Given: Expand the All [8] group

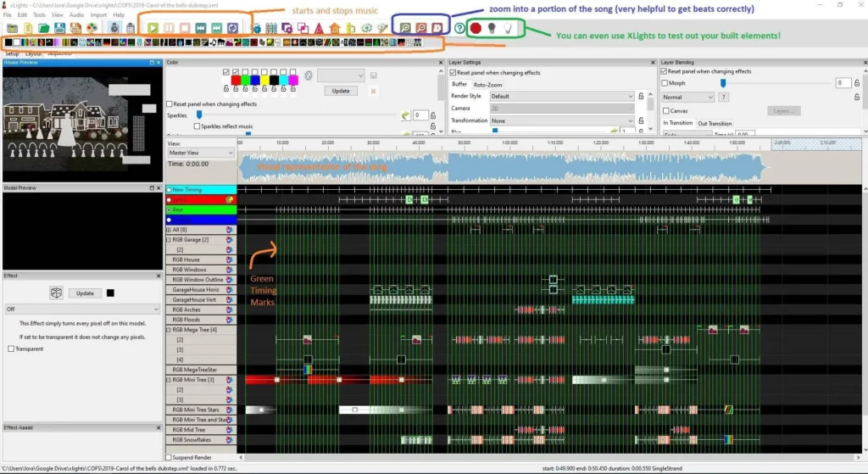Looking at the screenshot, I should (169, 230).
